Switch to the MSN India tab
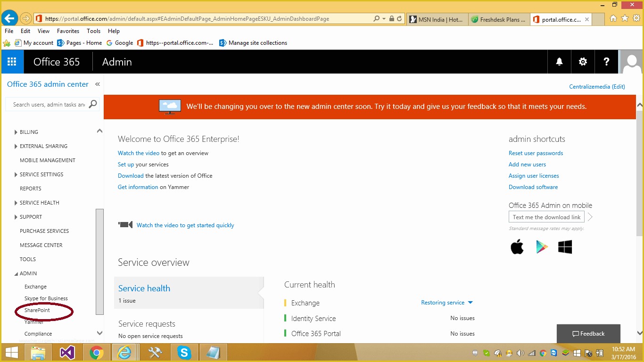The height and width of the screenshot is (362, 644). click(x=437, y=19)
